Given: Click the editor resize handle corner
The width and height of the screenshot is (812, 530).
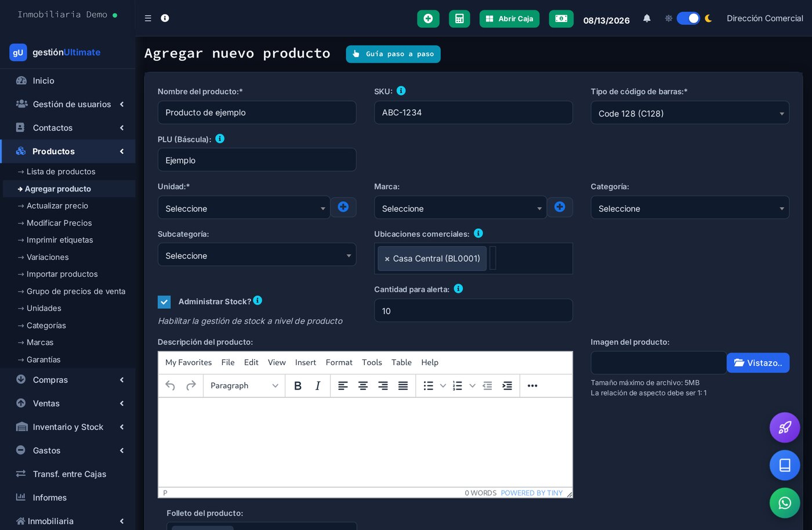Looking at the screenshot, I should pyautogui.click(x=569, y=494).
